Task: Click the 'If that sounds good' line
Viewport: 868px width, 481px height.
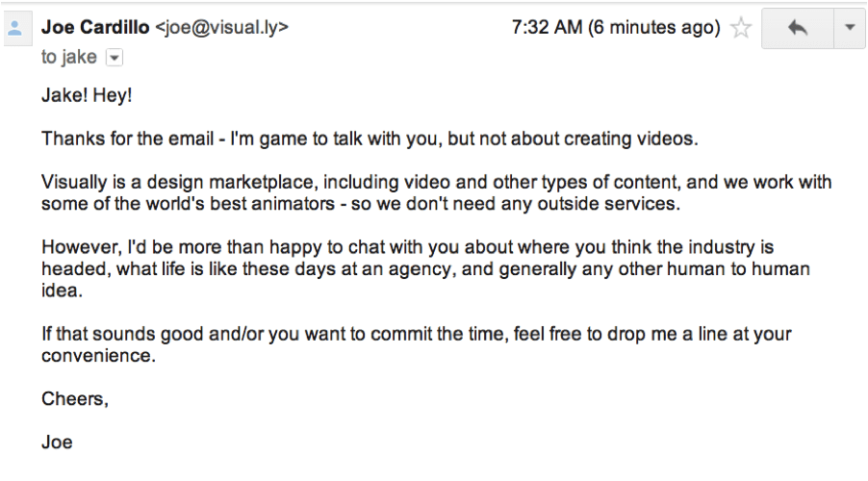Action: click(x=417, y=334)
